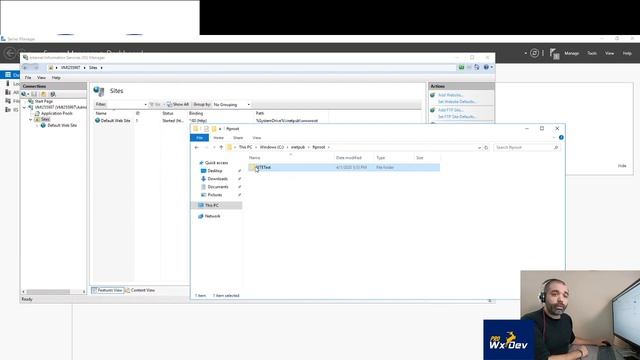Select Network in Explorer navigation pane

pos(212,216)
